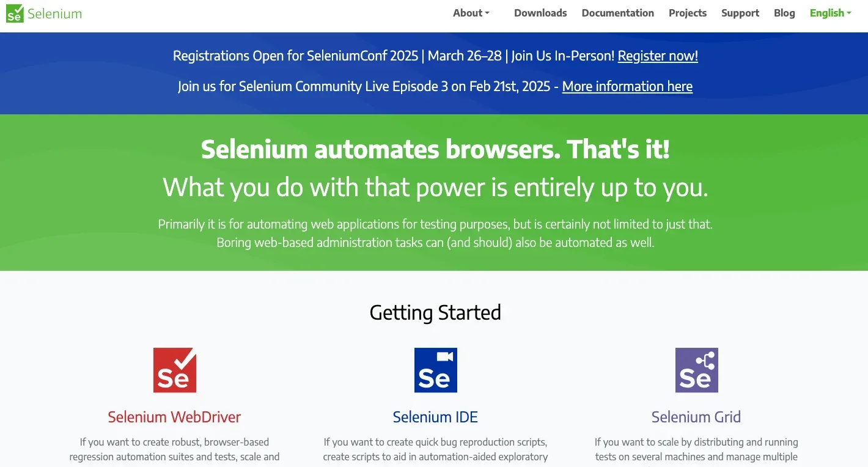868x467 pixels.
Task: Expand the About dropdown menu
Action: (471, 13)
